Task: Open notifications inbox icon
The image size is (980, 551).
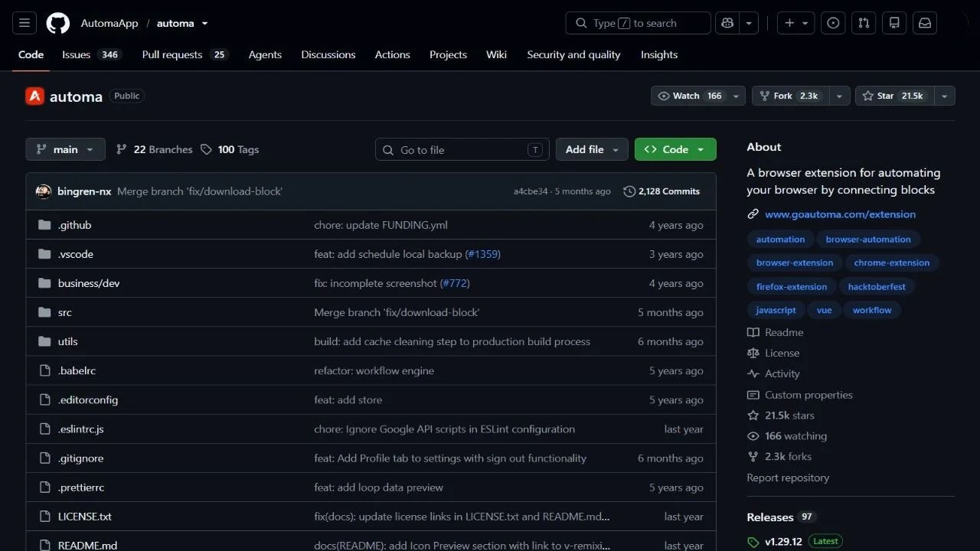Action: pos(925,23)
